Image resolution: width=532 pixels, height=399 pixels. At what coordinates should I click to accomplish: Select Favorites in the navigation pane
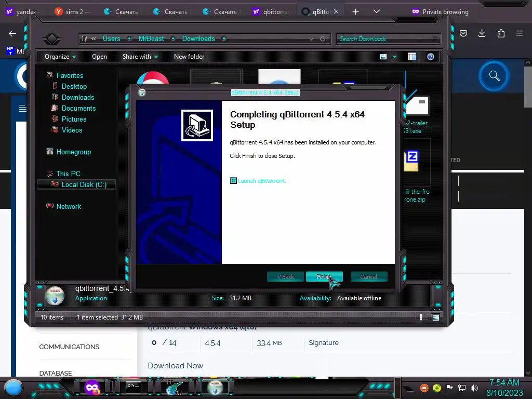pyautogui.click(x=70, y=75)
